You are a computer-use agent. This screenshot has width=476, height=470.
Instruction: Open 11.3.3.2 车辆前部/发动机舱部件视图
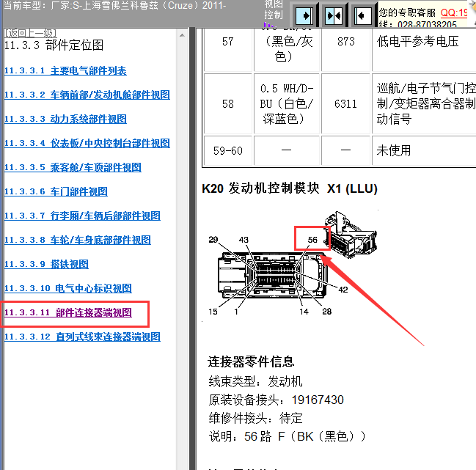click(x=87, y=95)
